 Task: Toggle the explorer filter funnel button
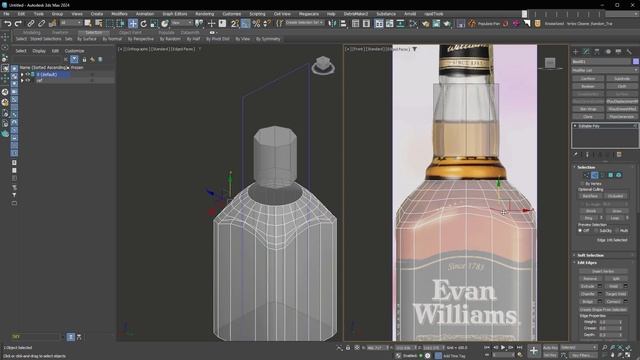pyautogui.click(x=74, y=59)
